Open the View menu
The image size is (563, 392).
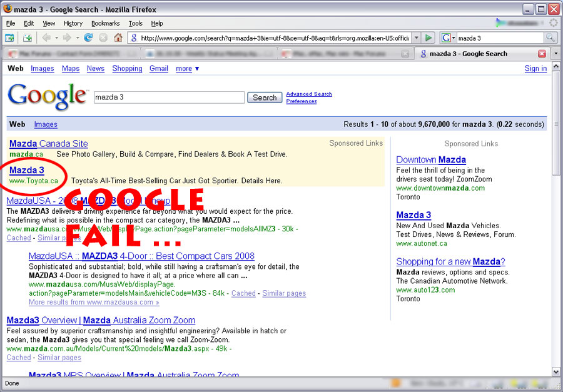pyautogui.click(x=49, y=23)
